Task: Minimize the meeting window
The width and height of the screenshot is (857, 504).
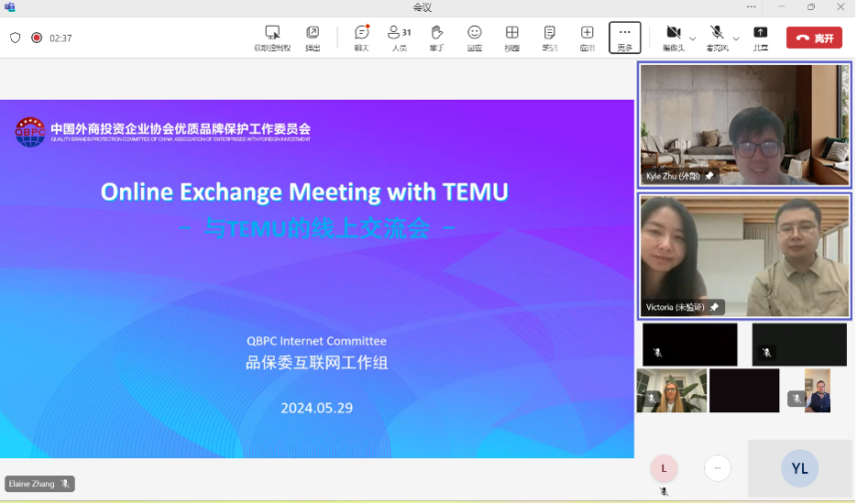Action: coord(782,6)
